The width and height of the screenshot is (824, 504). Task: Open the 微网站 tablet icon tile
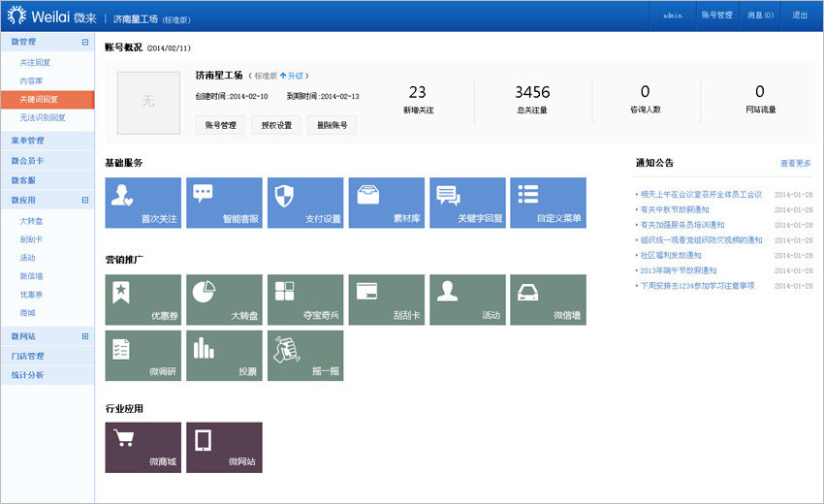point(224,448)
